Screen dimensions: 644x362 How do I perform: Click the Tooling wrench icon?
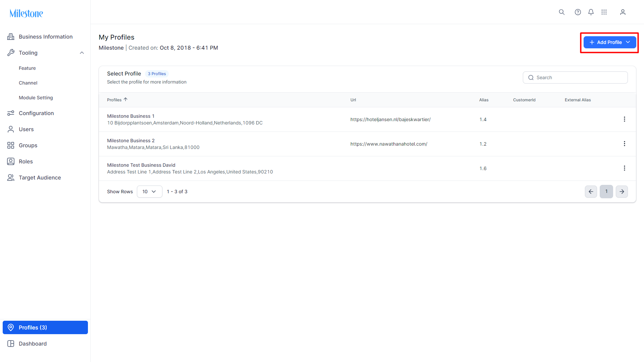tap(11, 53)
